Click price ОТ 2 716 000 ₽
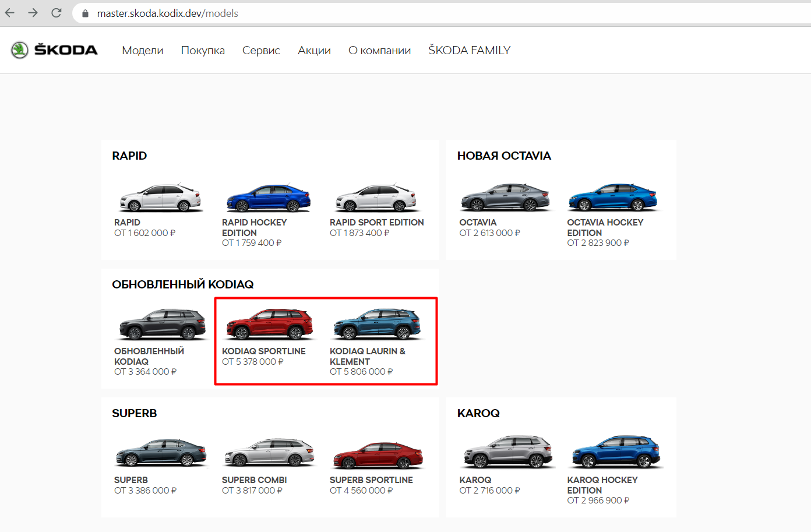 490,491
